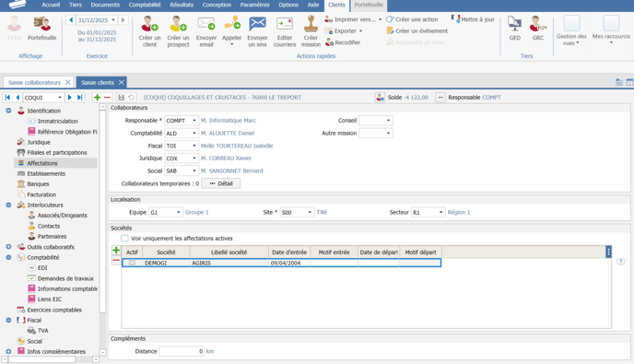Click the Exporter button
The height and width of the screenshot is (364, 634).
[x=344, y=31]
